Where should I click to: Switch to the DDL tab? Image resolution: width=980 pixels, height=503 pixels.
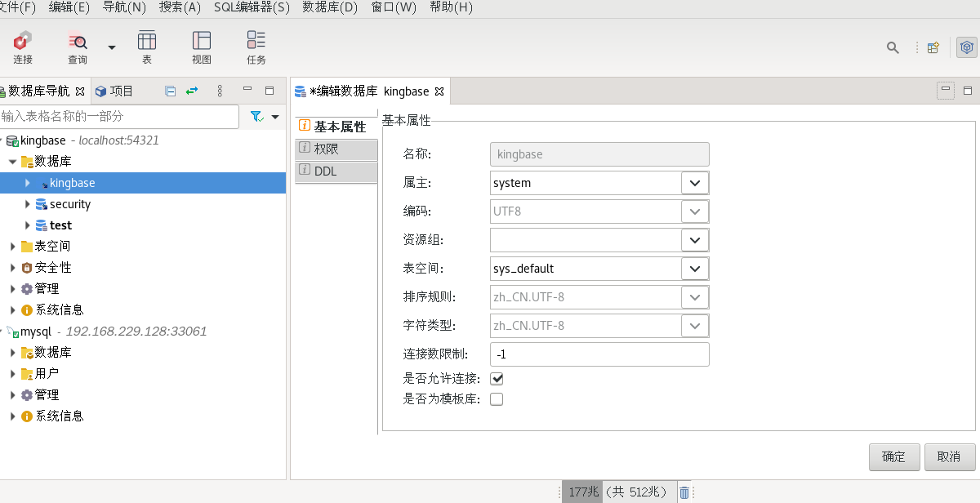coord(336,171)
